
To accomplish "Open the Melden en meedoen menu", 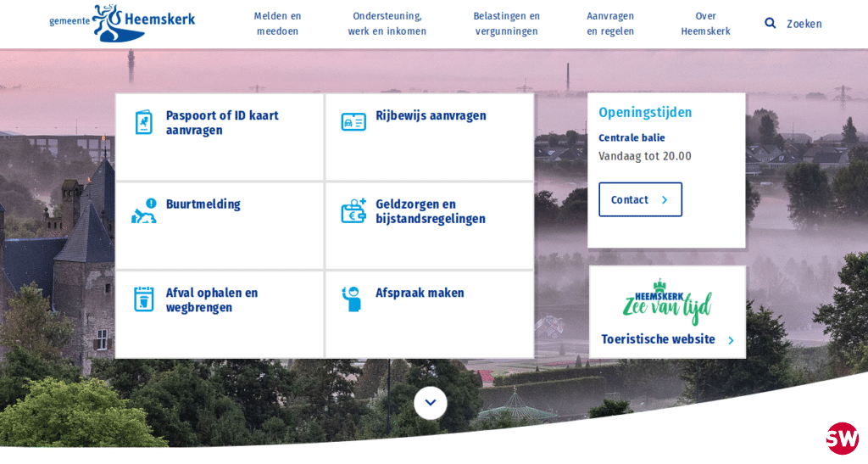I will 278,24.
